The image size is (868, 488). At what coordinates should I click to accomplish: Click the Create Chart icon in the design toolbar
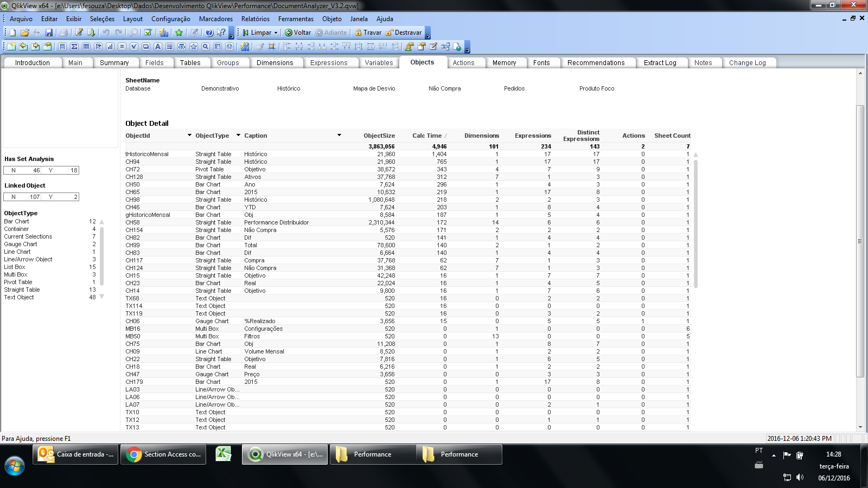coord(110,47)
